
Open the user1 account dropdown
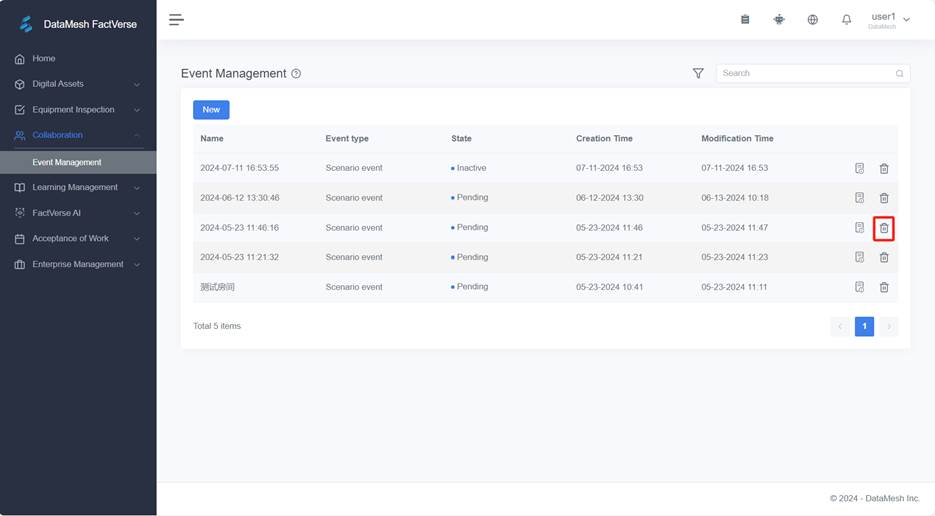[889, 20]
